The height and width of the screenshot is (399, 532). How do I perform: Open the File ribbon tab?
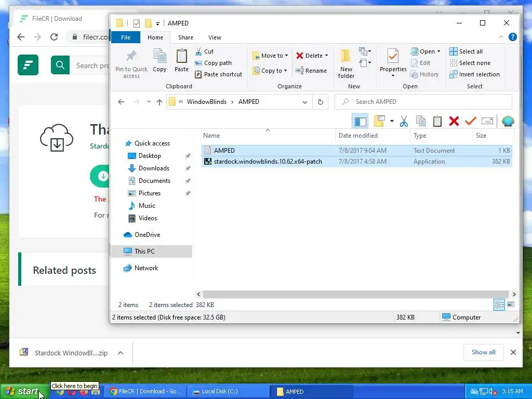click(126, 37)
